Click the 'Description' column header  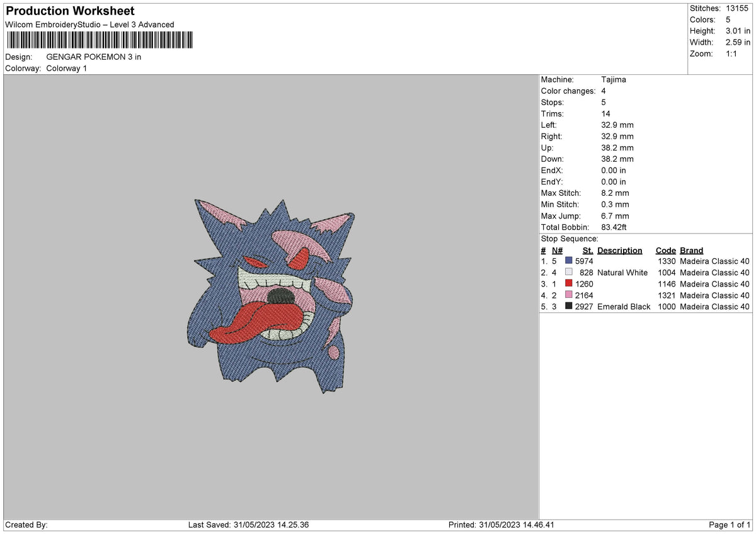pyautogui.click(x=620, y=250)
